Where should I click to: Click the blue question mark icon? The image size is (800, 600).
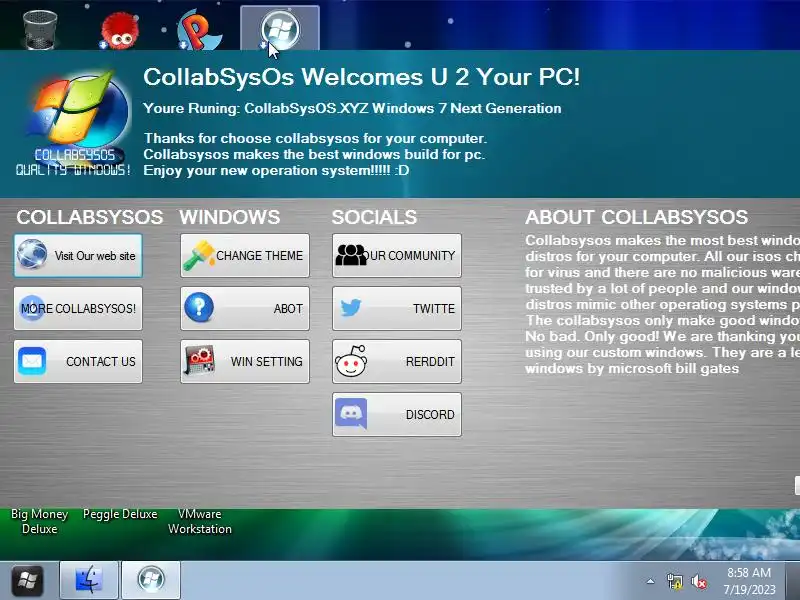tap(199, 308)
